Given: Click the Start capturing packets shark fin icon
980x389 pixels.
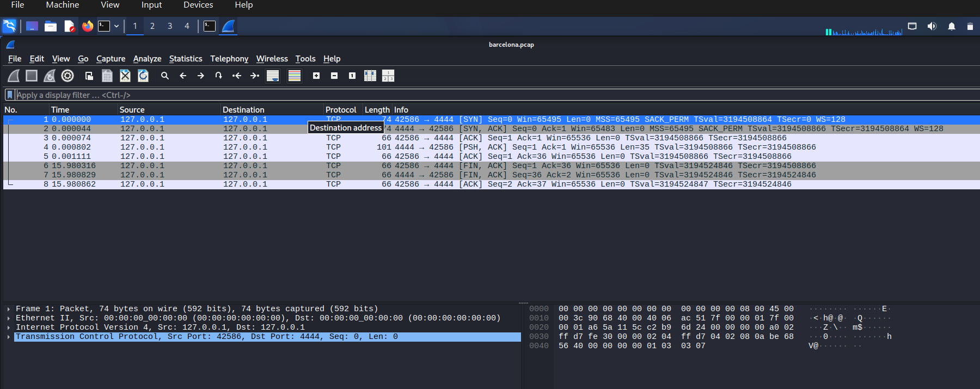Looking at the screenshot, I should [14, 76].
